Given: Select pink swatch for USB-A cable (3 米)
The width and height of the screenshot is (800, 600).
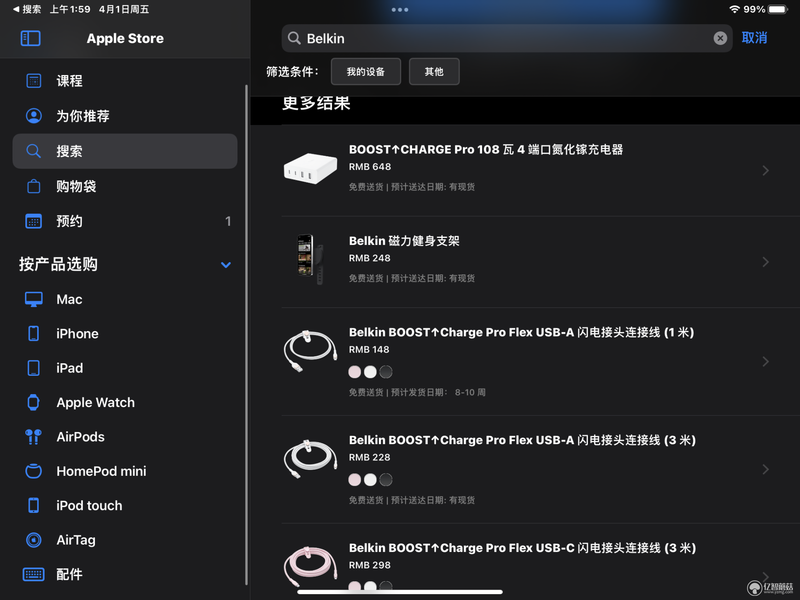Looking at the screenshot, I should coord(355,480).
